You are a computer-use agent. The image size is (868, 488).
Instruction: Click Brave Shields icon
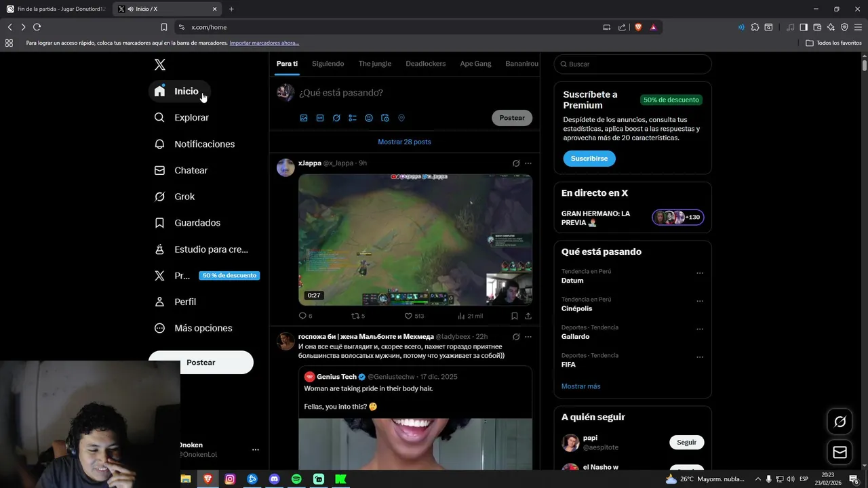point(638,27)
